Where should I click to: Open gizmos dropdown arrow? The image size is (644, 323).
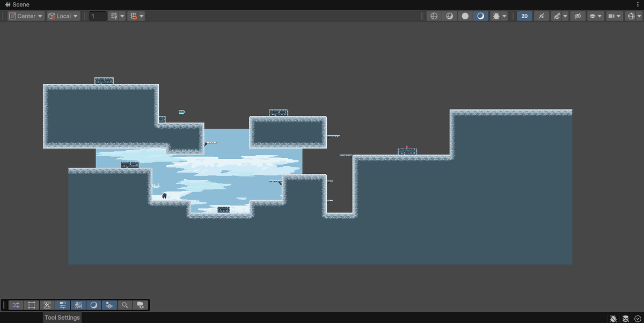point(639,16)
